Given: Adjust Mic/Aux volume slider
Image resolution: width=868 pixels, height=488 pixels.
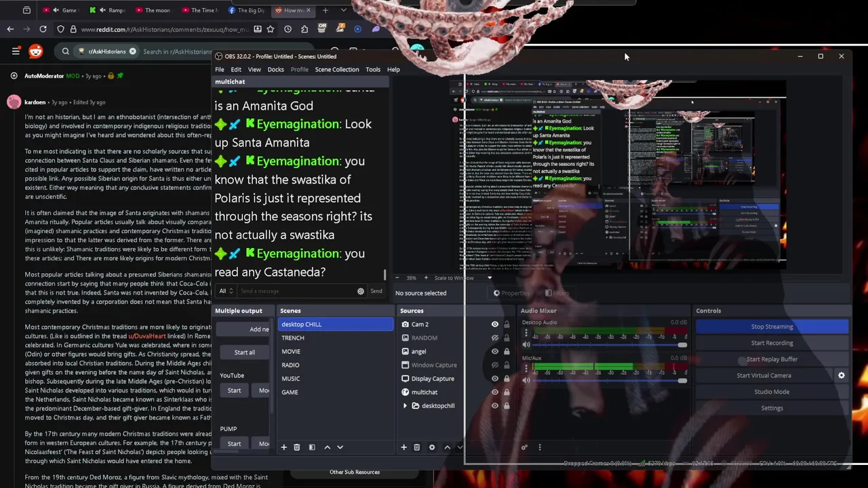Looking at the screenshot, I should tap(608, 380).
